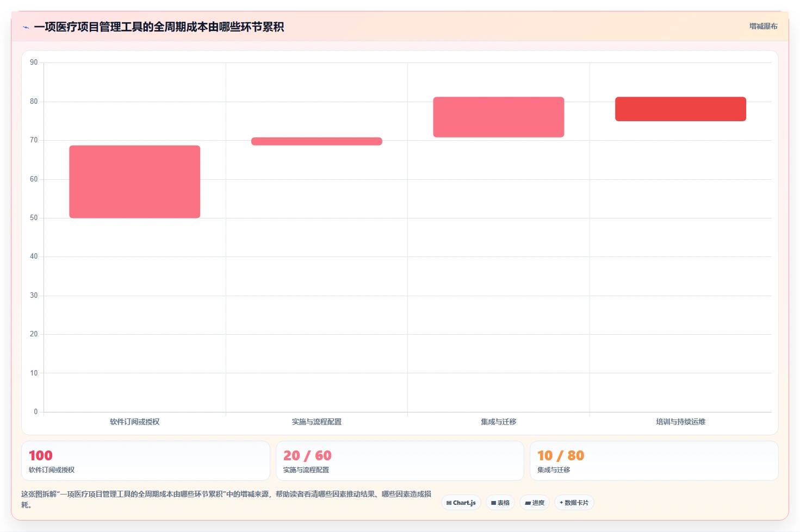Click the 软件订阅或授权 waterfall bar
The height and width of the screenshot is (532, 800).
click(x=135, y=181)
